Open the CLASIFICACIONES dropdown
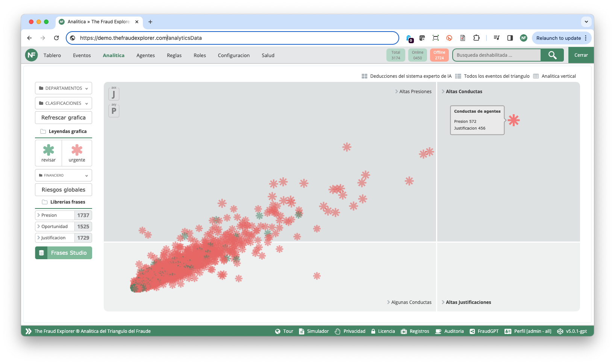The image size is (615, 364). coord(64,103)
